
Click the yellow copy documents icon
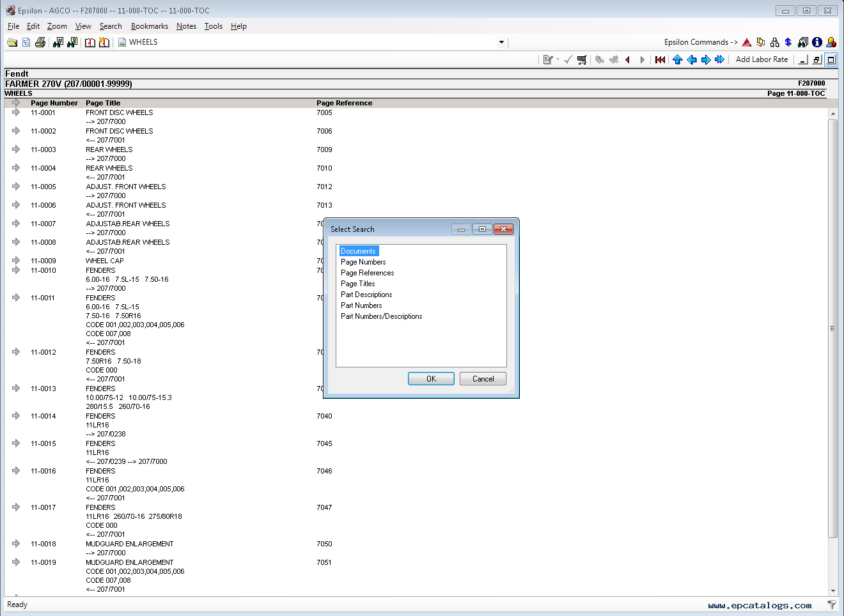tap(761, 42)
